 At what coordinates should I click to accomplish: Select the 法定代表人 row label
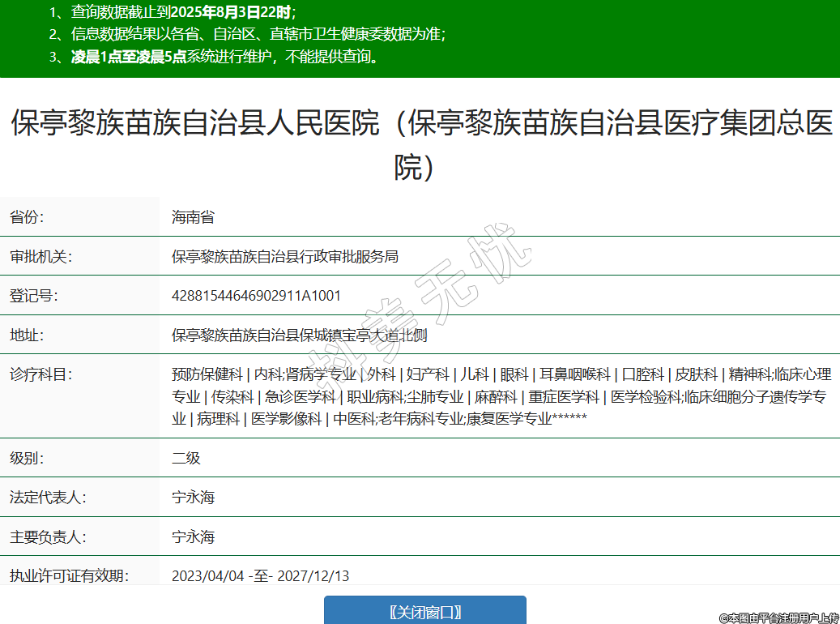pyautogui.click(x=47, y=498)
